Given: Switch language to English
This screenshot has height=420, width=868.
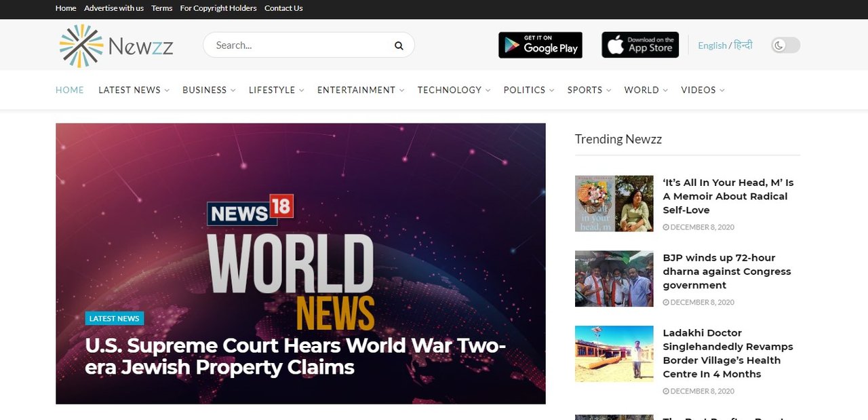Looking at the screenshot, I should [x=712, y=45].
